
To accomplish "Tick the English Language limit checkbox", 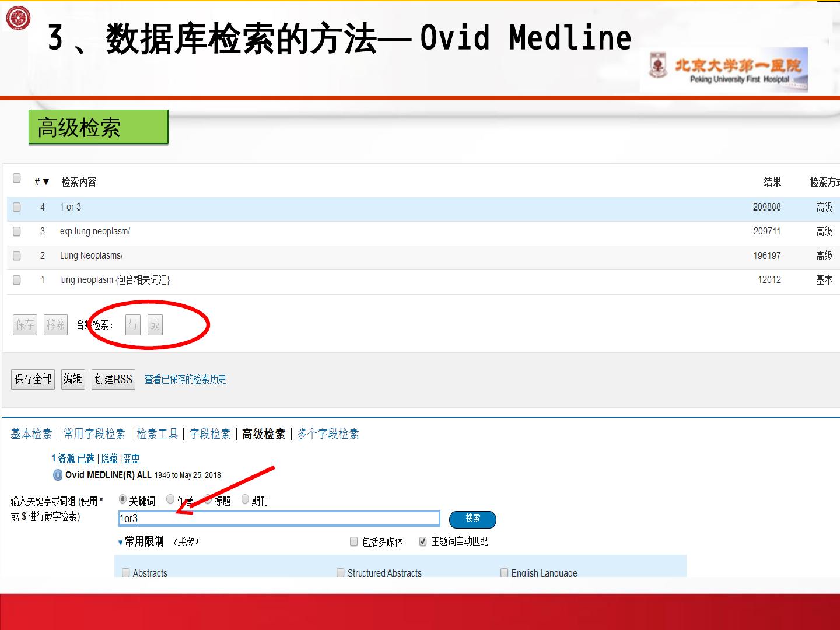I will point(505,573).
